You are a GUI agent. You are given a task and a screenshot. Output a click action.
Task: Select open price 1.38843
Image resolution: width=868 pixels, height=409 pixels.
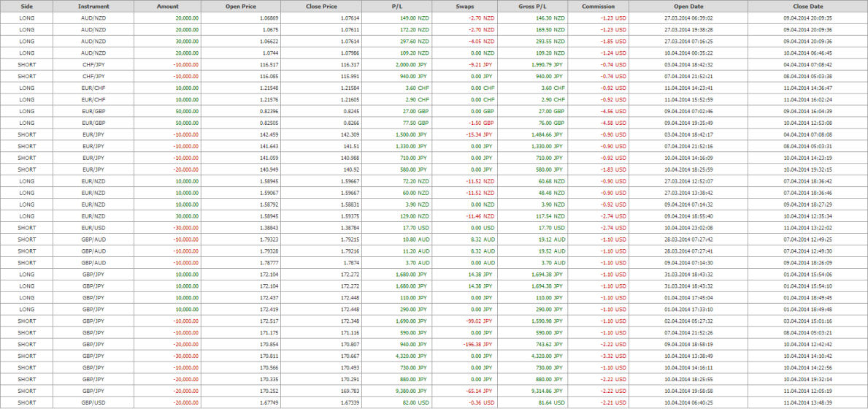[x=269, y=227]
